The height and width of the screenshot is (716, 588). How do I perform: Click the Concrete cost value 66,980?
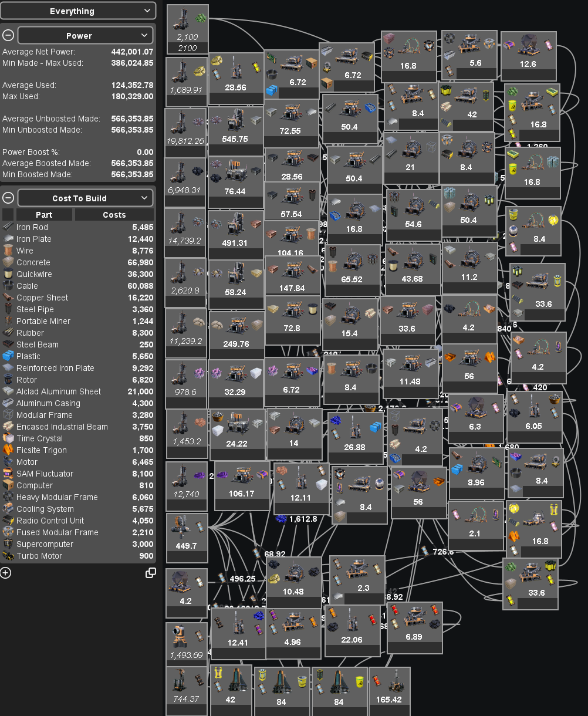pos(141,262)
